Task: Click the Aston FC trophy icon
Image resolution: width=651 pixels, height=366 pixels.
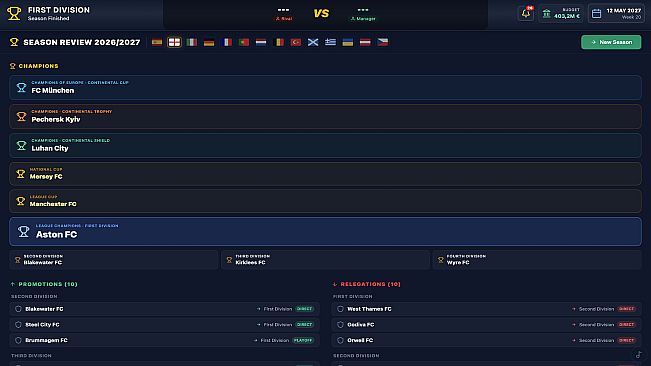Action: pyautogui.click(x=24, y=232)
